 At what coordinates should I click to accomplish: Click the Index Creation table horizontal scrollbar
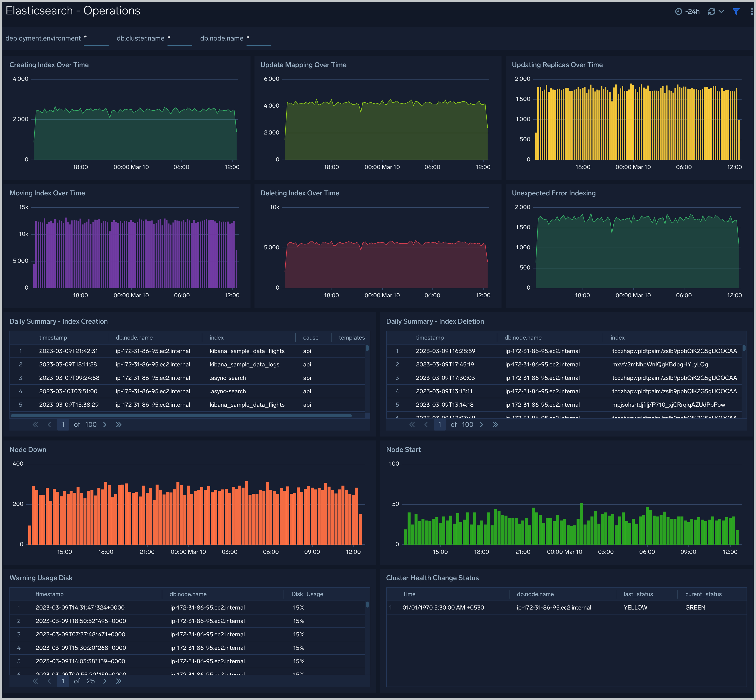(181, 416)
